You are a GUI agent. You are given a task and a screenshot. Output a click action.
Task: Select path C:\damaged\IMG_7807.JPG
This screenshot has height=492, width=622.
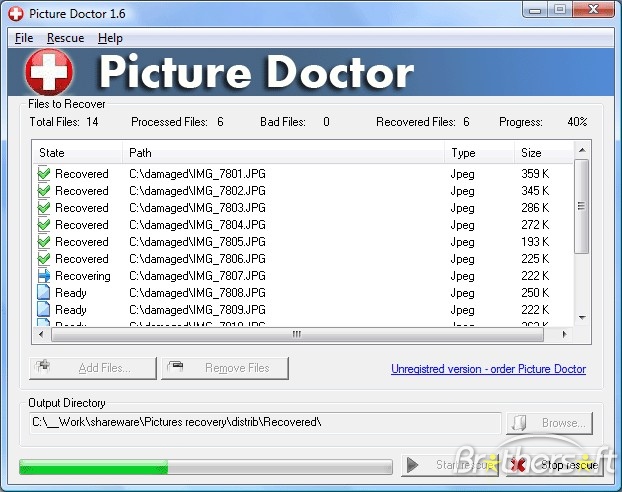tap(197, 276)
